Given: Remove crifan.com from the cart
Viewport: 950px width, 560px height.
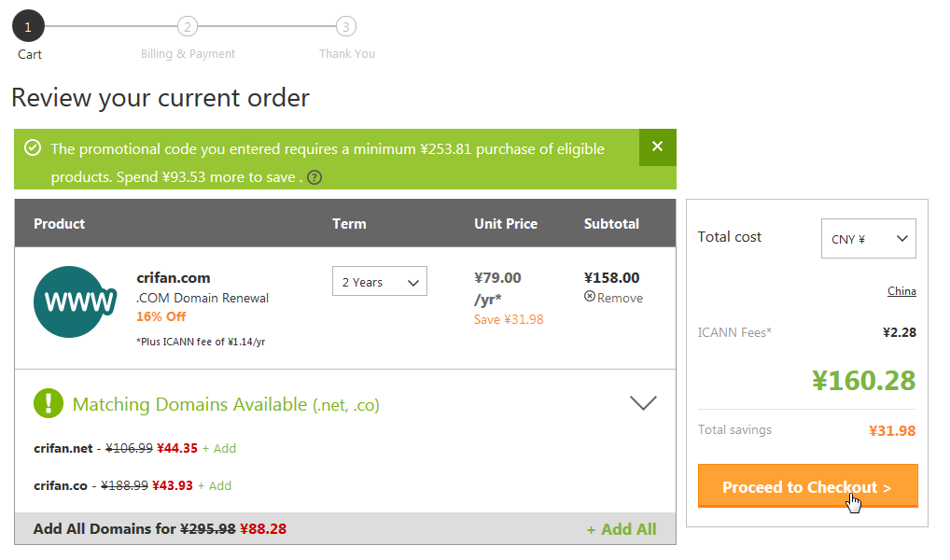Looking at the screenshot, I should pyautogui.click(x=613, y=298).
